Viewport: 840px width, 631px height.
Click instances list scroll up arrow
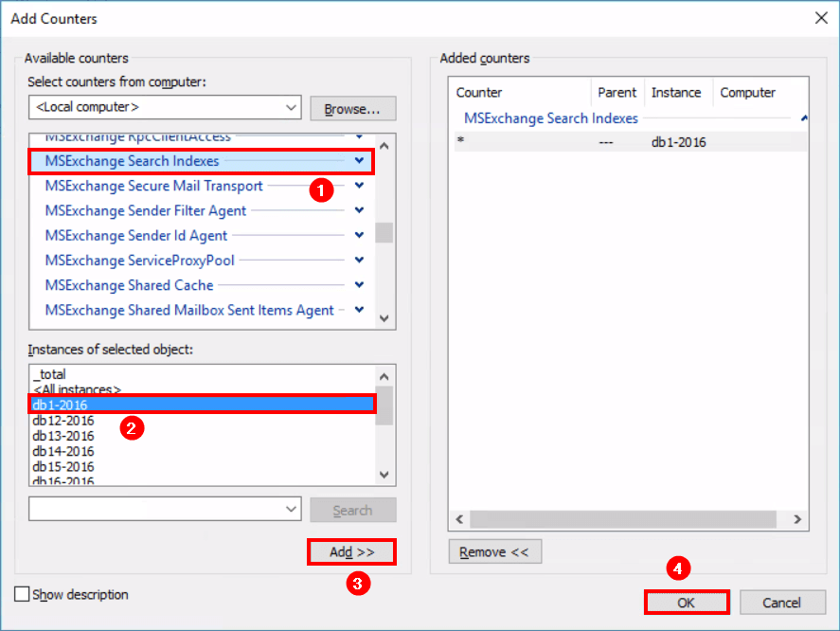[x=384, y=376]
